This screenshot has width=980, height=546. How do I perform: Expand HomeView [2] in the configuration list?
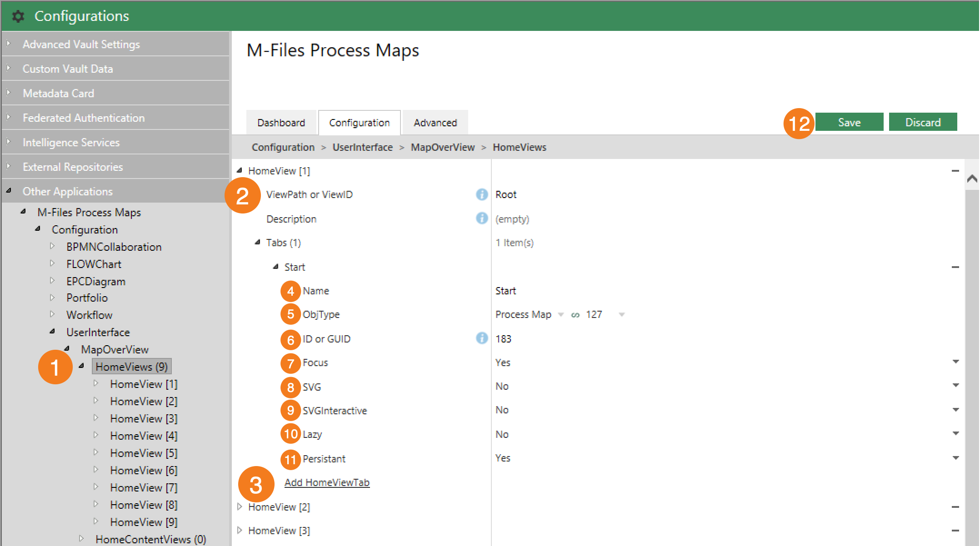point(240,507)
